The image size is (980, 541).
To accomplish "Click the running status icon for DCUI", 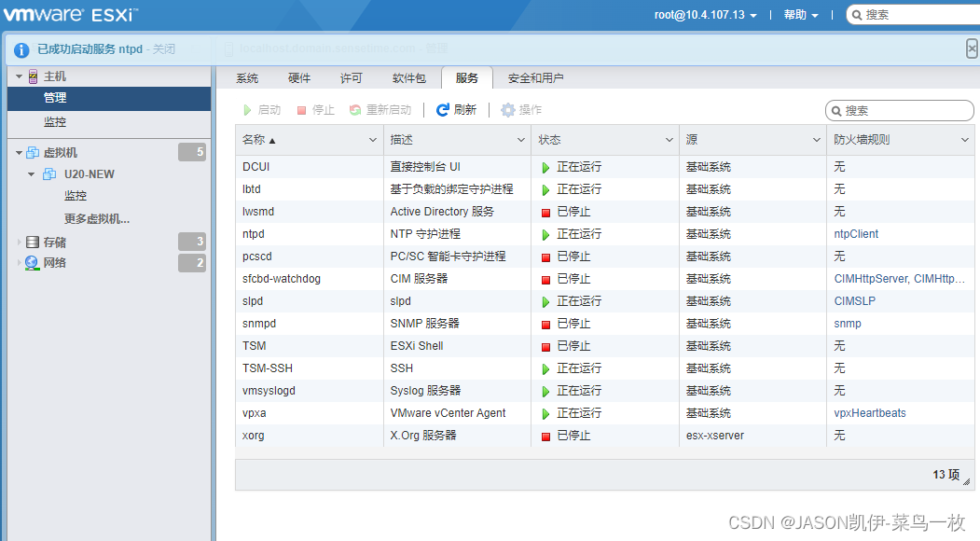I will click(x=545, y=168).
